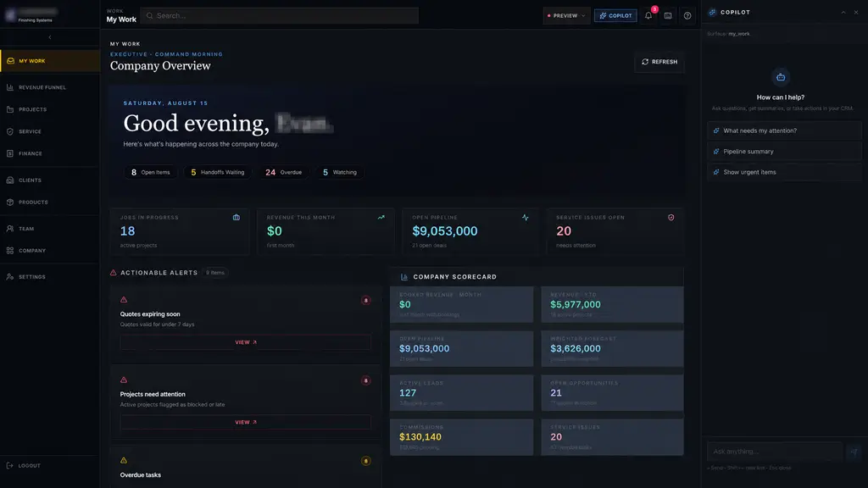The image size is (868, 488).
Task: Click the Overdue tasks count badge
Action: 366,461
